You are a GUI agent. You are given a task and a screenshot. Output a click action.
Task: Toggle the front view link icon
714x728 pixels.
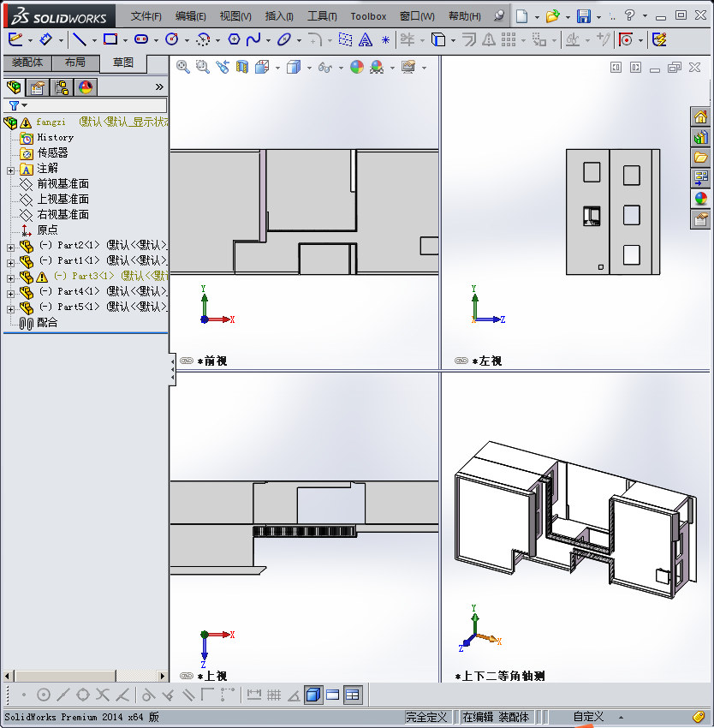point(187,361)
